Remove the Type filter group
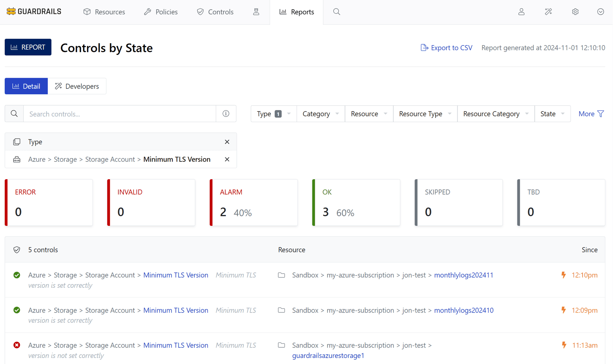 point(227,142)
